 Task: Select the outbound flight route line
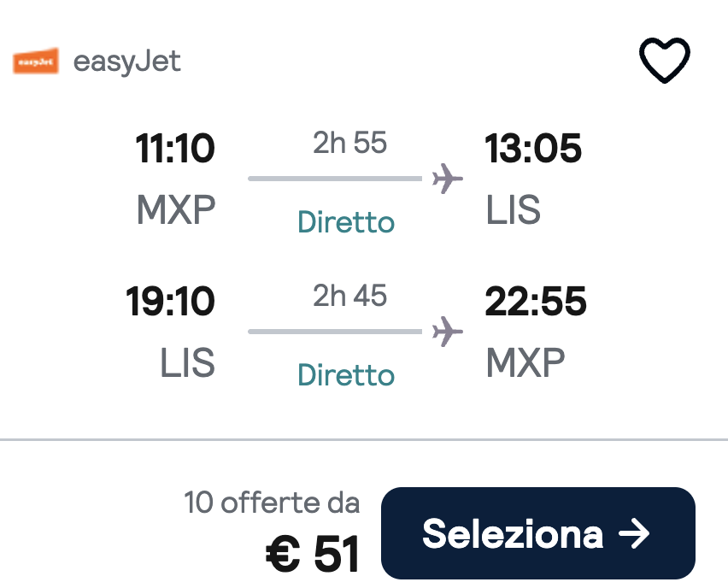[333, 179]
